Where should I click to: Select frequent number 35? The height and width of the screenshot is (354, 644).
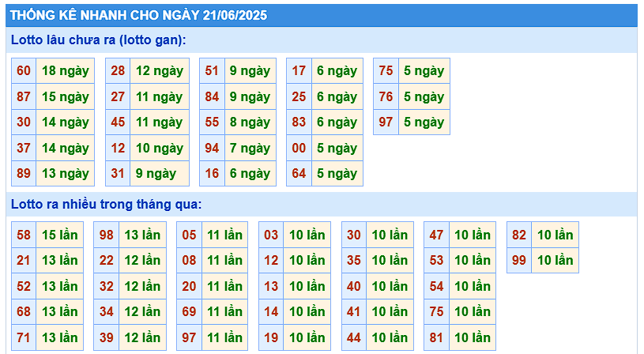pyautogui.click(x=354, y=260)
